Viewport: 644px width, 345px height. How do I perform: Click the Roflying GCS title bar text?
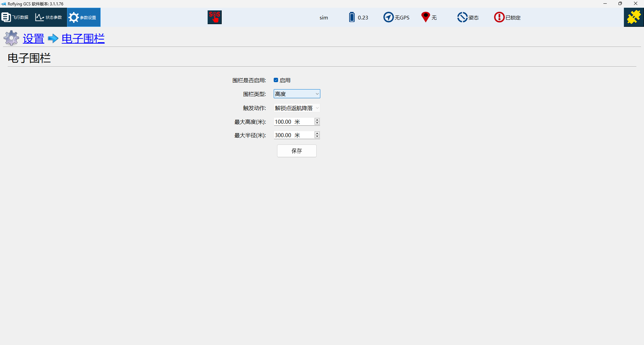pyautogui.click(x=36, y=4)
